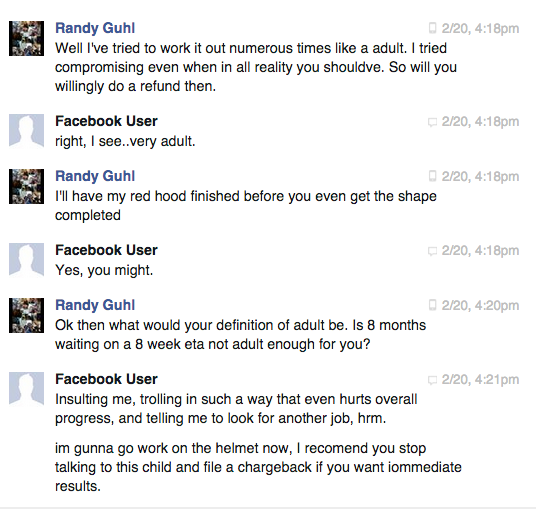
Task: Click Randy Guhl's avatar beside the '8 months waiting' message
Action: tap(26, 315)
